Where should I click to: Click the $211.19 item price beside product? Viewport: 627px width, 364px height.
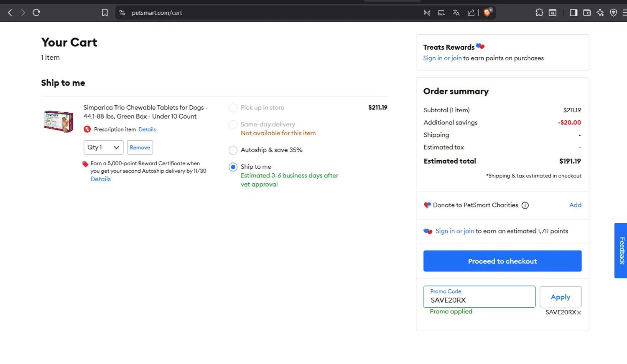[377, 108]
